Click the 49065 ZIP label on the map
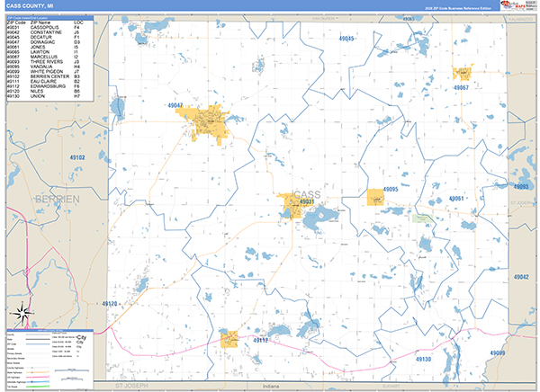This screenshot has width=540, height=392. (408, 19)
